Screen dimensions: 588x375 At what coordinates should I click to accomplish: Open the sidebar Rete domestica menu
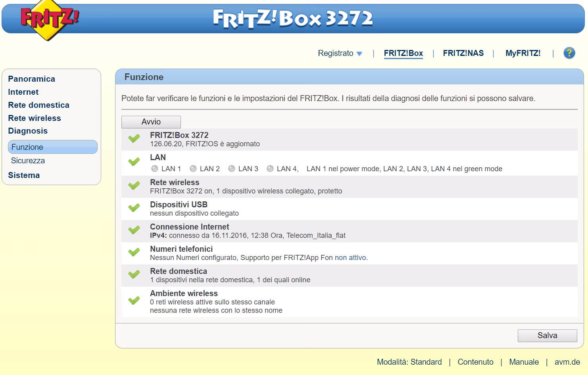coord(39,105)
